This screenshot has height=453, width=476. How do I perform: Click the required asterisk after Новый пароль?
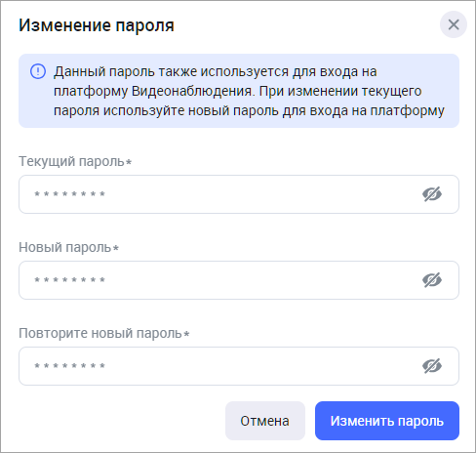(115, 248)
